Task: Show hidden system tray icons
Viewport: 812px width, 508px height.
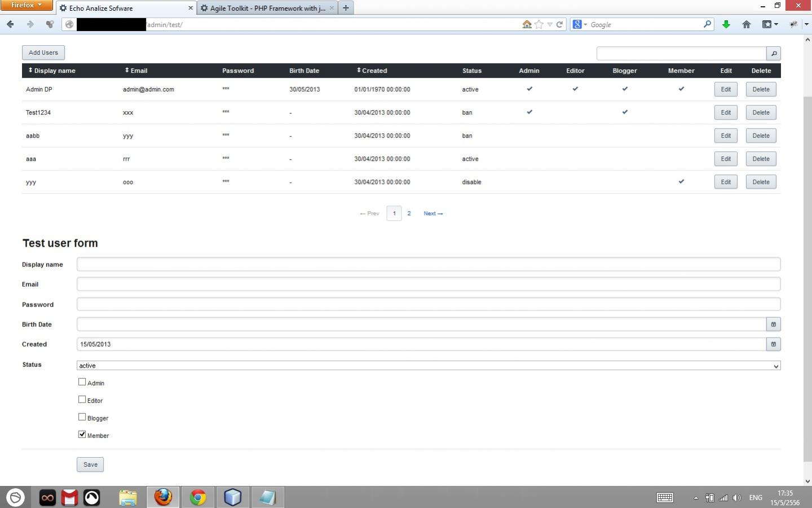Action: (696, 498)
